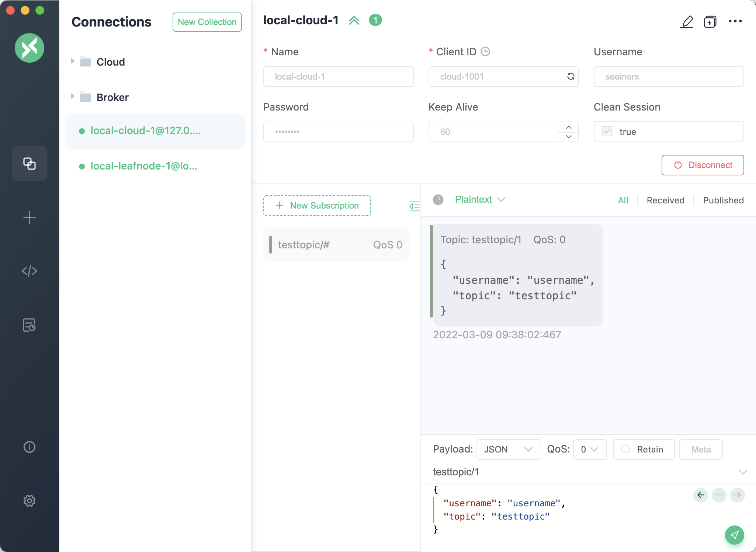This screenshot has width=756, height=552.
Task: Open the settings gear in sidebar
Action: pos(30,500)
